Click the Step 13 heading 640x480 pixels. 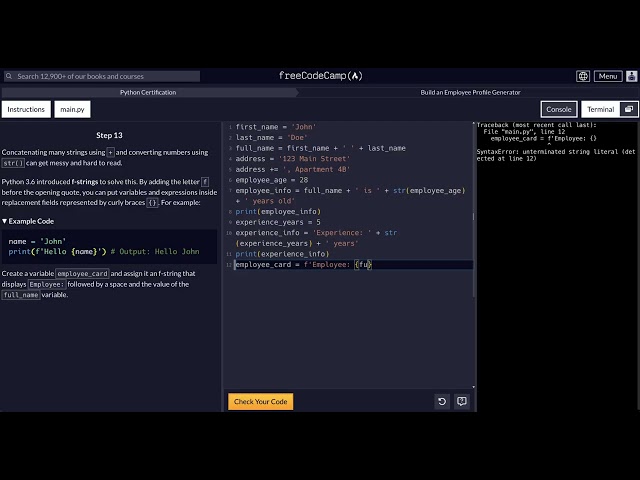click(x=109, y=136)
